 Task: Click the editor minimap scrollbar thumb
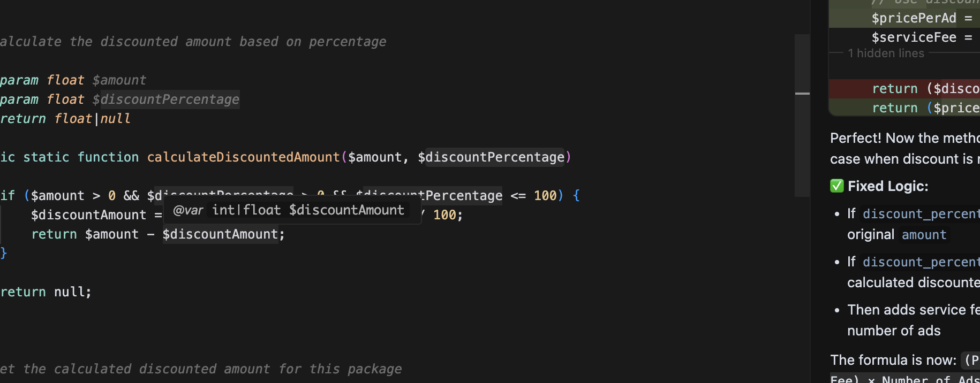coord(802,115)
